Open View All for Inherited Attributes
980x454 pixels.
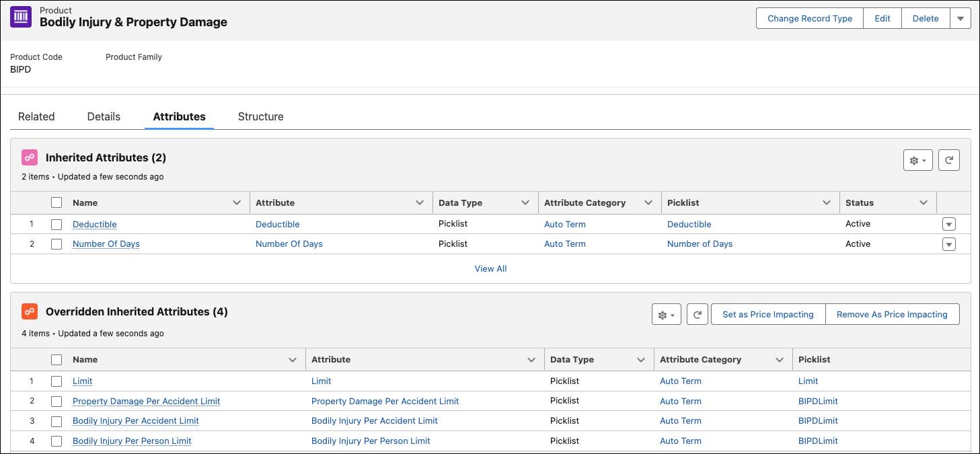[x=490, y=268]
